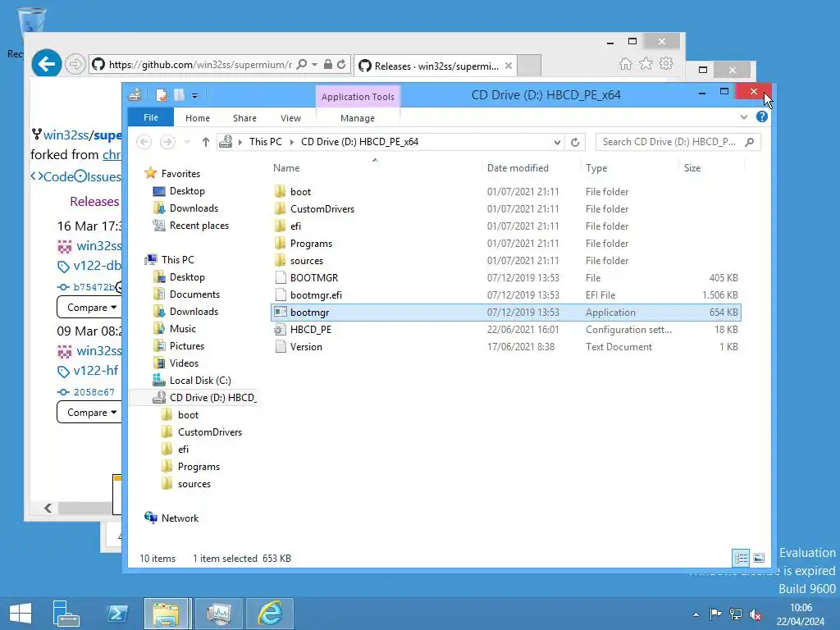Image resolution: width=840 pixels, height=630 pixels.
Task: Switch to Large icons view layout
Action: 759,558
